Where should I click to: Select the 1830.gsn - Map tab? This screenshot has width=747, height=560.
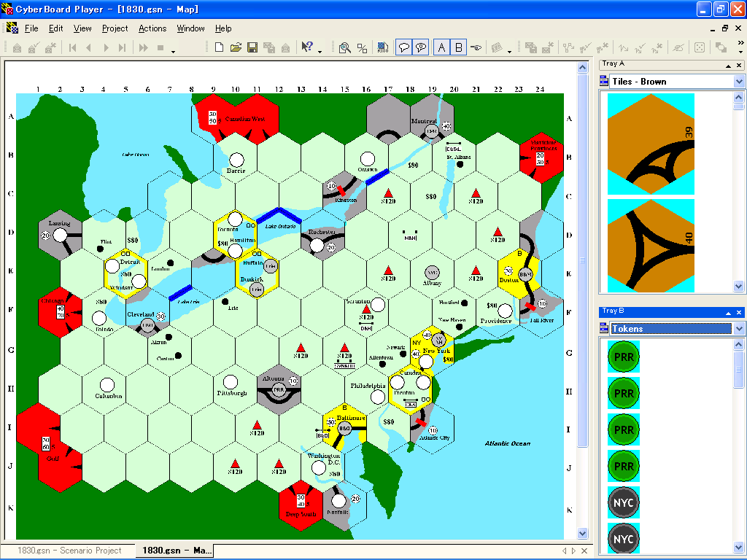point(174,551)
